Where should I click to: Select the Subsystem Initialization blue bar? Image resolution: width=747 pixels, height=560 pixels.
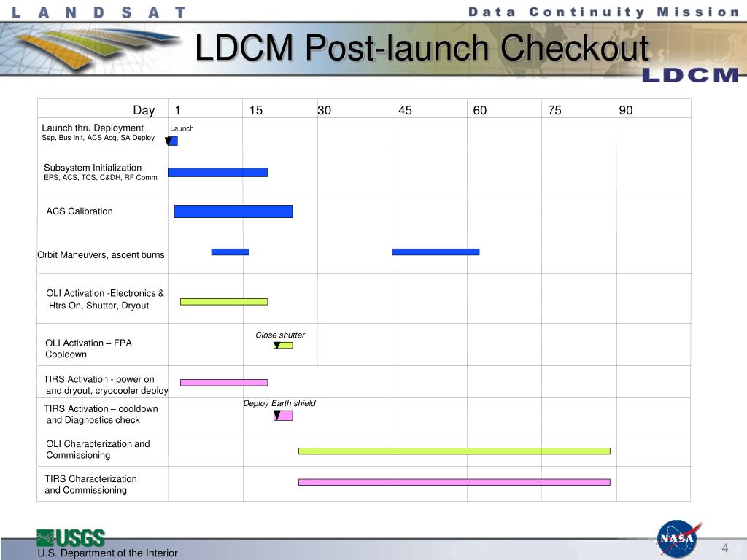[217, 172]
